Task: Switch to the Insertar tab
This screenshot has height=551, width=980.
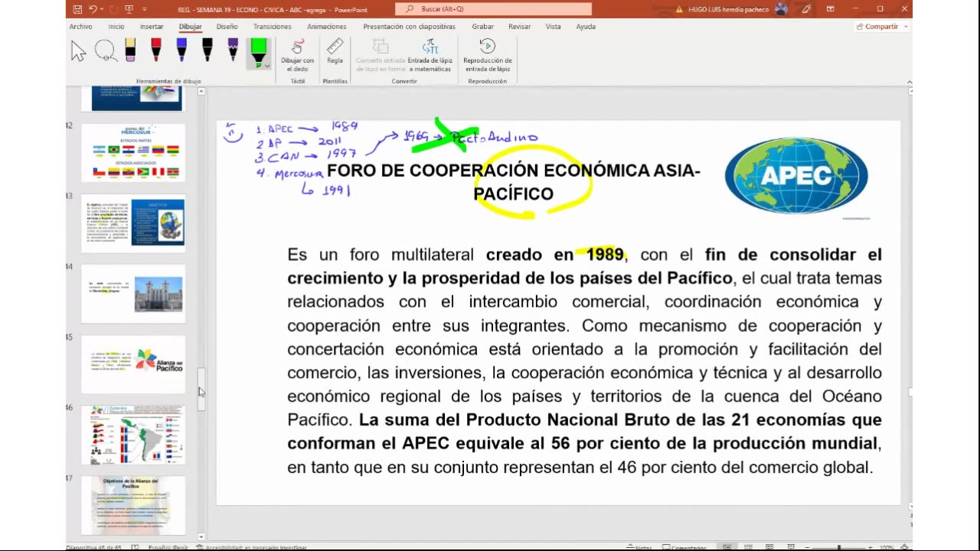Action: [x=152, y=26]
